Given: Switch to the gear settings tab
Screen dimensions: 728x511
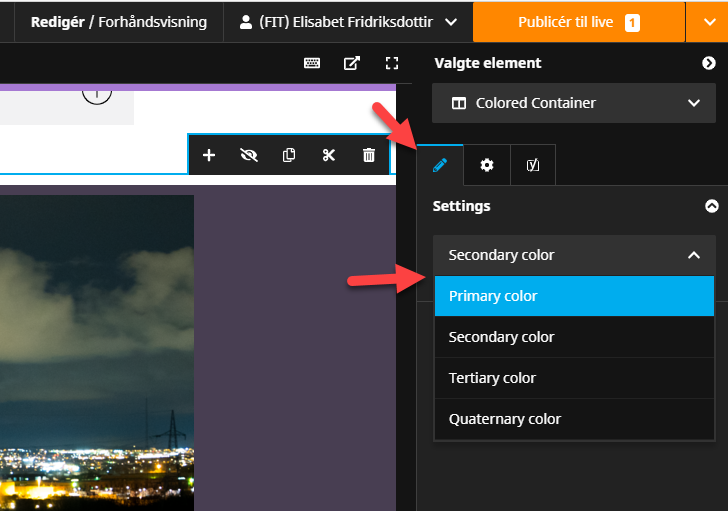Looking at the screenshot, I should click(x=487, y=165).
